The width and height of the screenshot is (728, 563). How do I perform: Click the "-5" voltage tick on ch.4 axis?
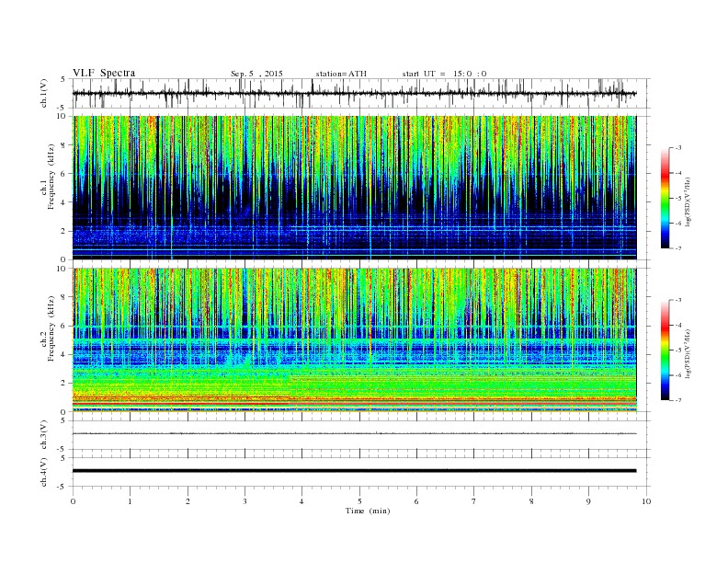[63, 487]
